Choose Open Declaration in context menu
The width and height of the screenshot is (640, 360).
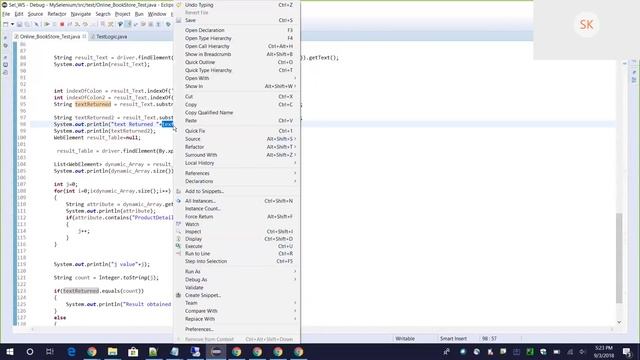(237, 30)
